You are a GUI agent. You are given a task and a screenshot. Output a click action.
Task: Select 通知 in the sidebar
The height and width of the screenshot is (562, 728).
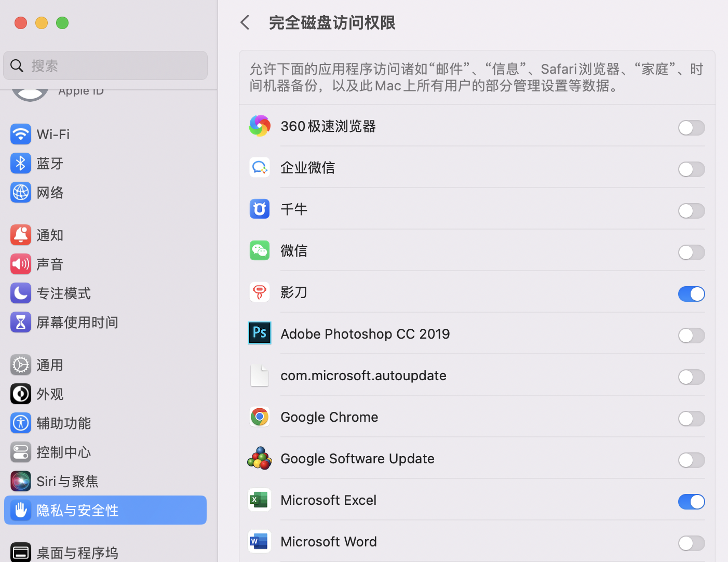coord(105,235)
